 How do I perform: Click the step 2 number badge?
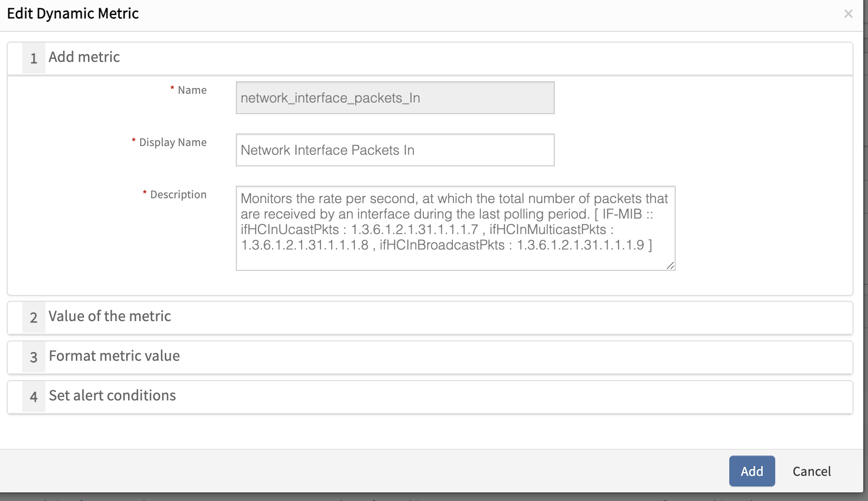coord(34,318)
